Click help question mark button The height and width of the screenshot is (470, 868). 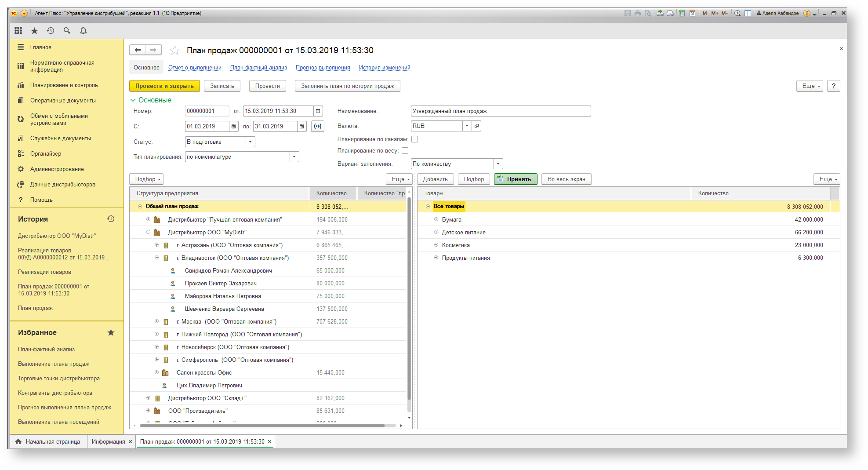833,86
